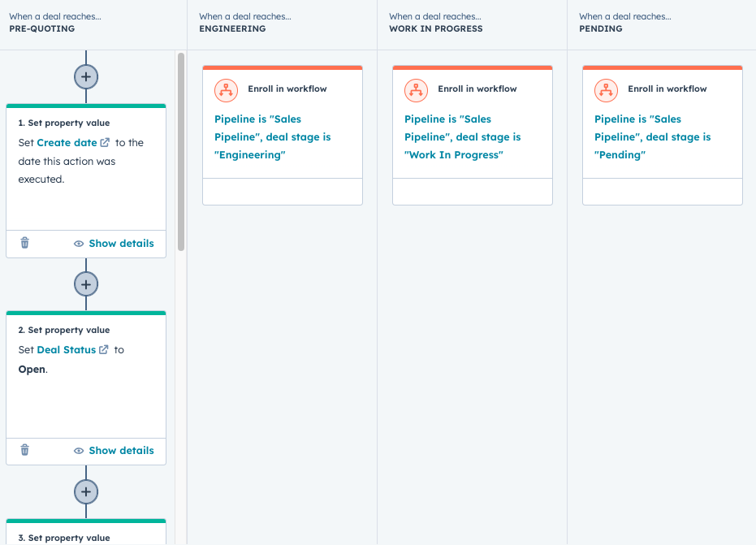This screenshot has height=545, width=756.
Task: Select the PENDING stage header
Action: (x=600, y=28)
